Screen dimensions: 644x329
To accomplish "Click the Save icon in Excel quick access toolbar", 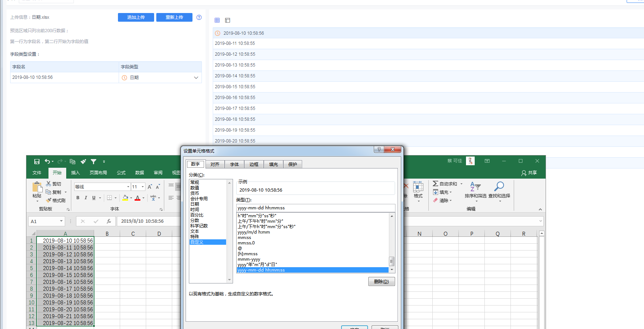I will click(x=37, y=162).
